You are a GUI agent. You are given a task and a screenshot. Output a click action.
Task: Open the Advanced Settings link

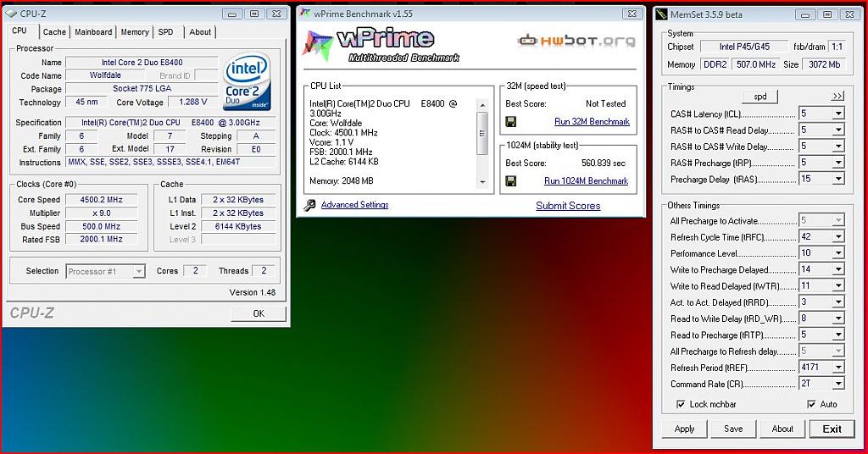click(x=354, y=205)
